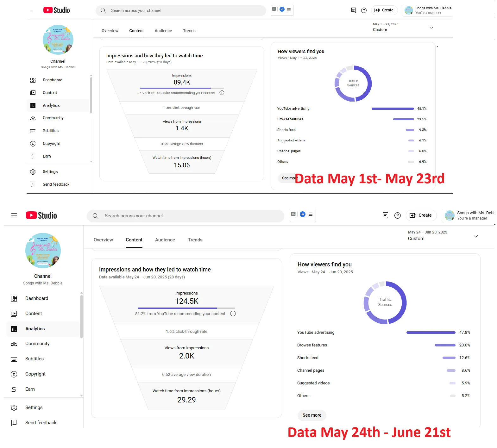Open the Songs with Ms. Debbie account menu in upper header

(427, 10)
